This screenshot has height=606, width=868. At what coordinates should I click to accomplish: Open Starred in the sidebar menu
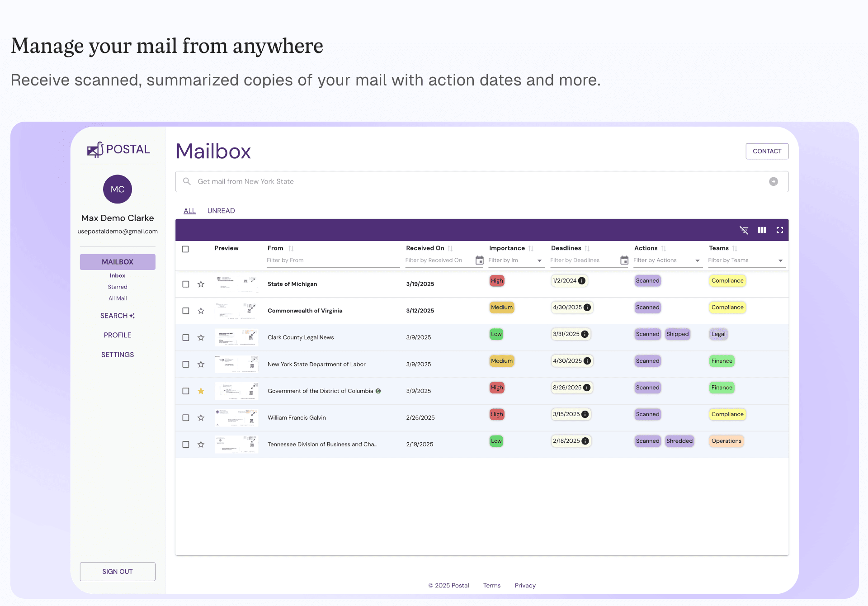click(117, 287)
